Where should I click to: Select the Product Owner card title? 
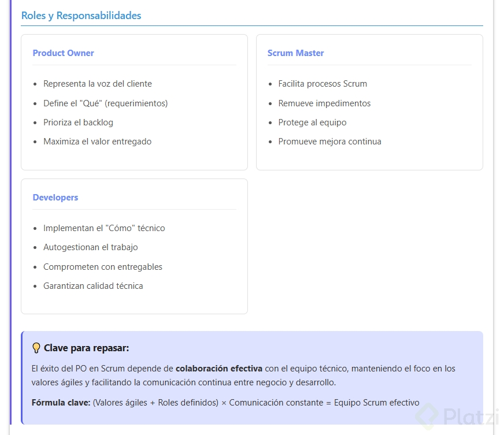63,53
